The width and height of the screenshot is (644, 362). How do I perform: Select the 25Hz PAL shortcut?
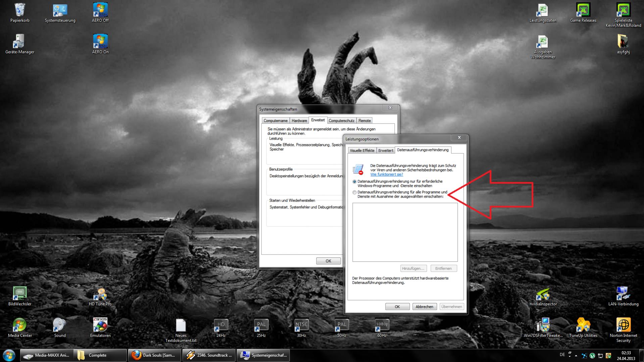click(x=261, y=328)
